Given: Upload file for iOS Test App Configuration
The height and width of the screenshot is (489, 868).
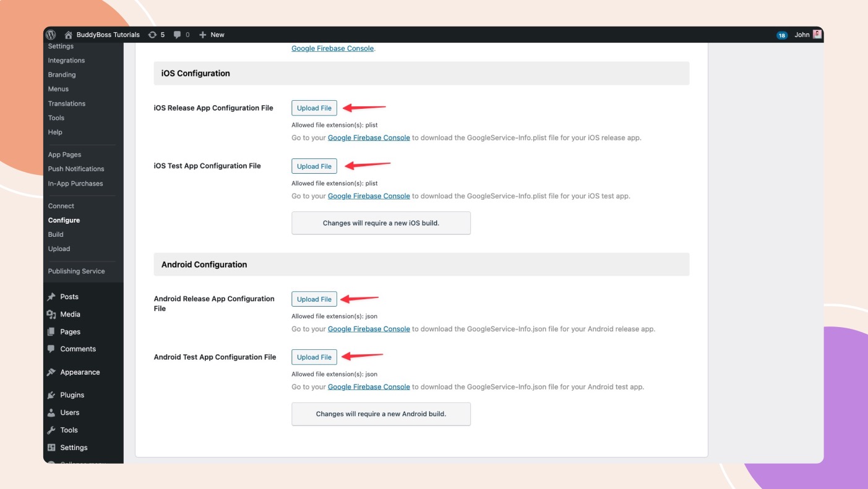Looking at the screenshot, I should pyautogui.click(x=314, y=166).
